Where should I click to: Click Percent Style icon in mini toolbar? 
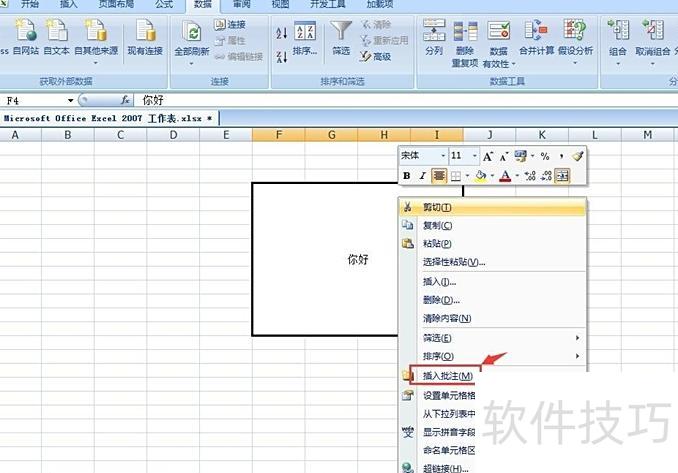545,157
